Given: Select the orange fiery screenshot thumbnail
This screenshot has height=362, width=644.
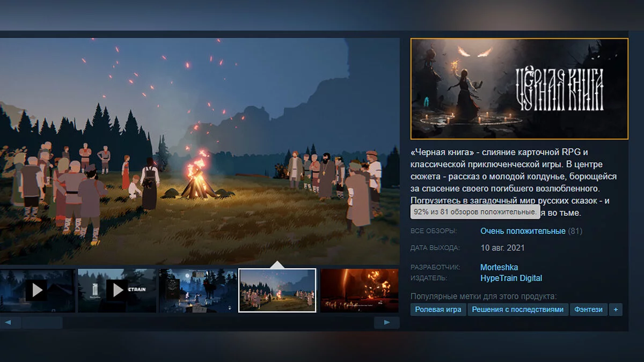Looking at the screenshot, I should pyautogui.click(x=359, y=290).
